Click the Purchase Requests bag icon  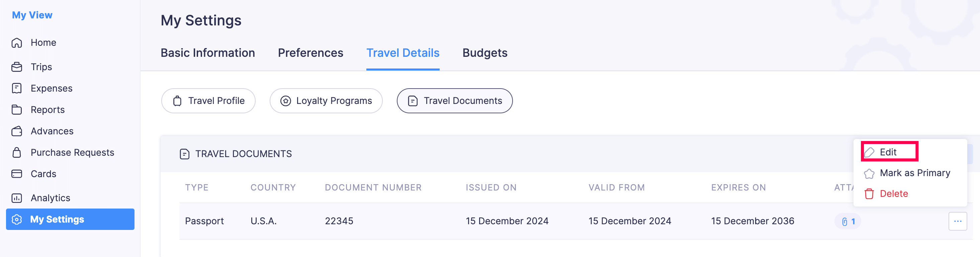(17, 152)
